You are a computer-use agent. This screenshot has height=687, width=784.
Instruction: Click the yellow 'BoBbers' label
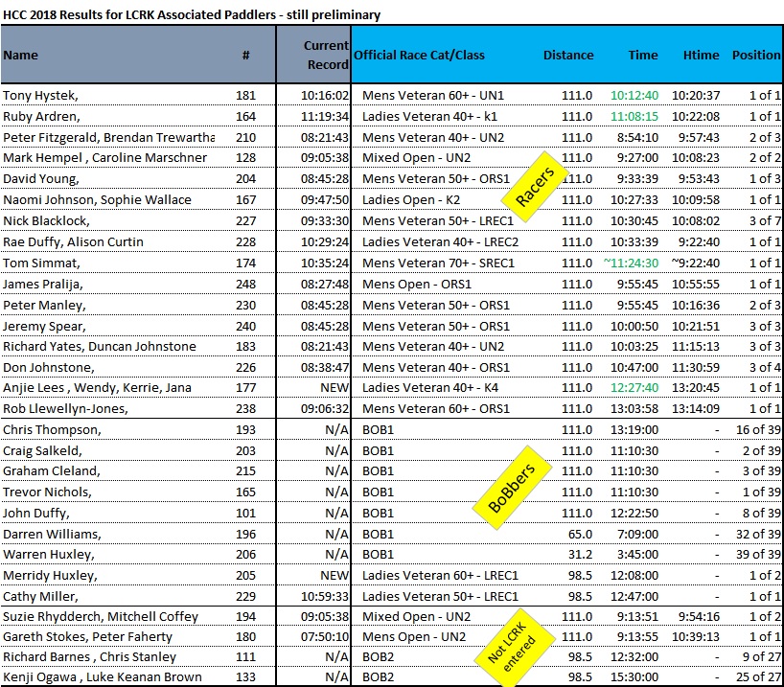point(512,488)
